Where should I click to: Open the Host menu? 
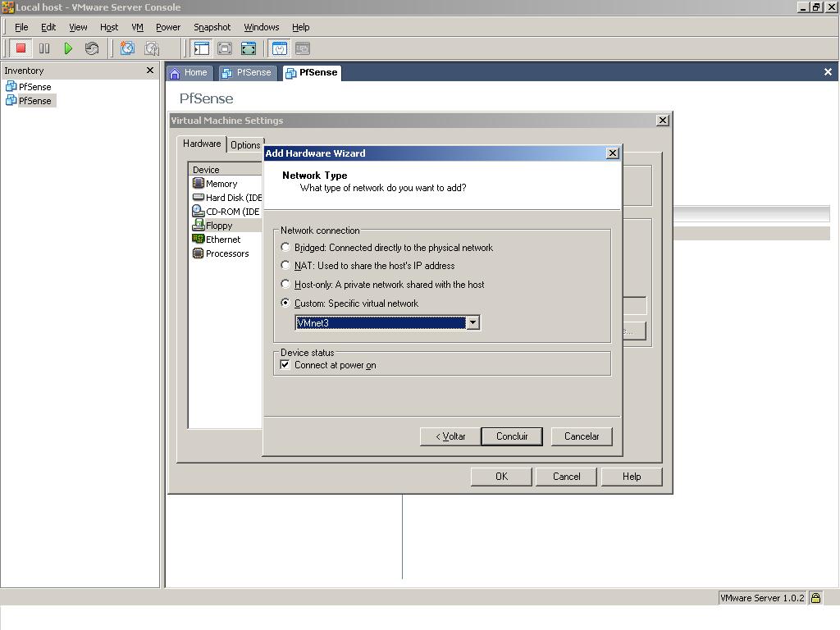[109, 27]
